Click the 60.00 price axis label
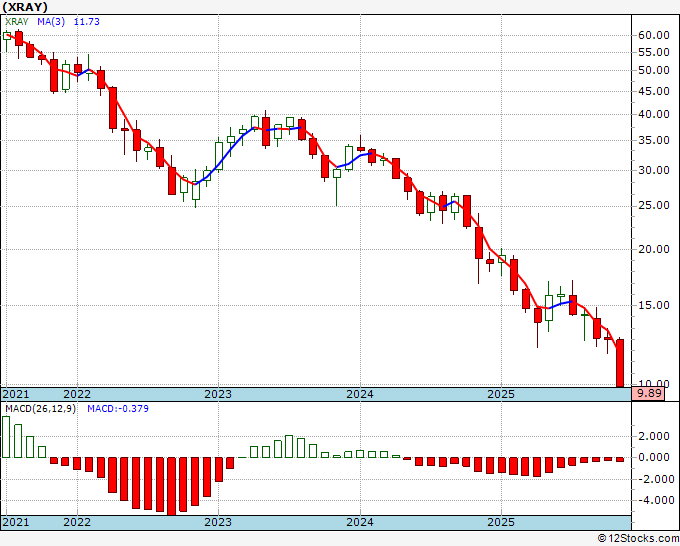 654,35
